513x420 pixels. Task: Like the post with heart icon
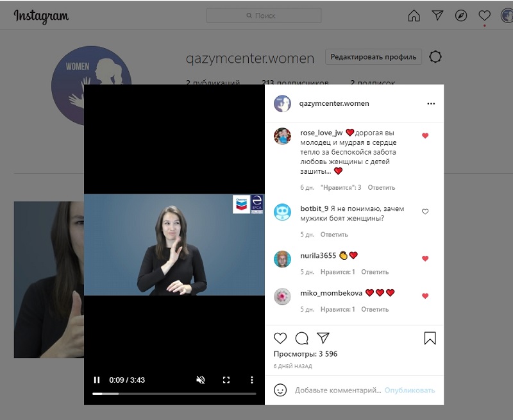click(x=280, y=338)
